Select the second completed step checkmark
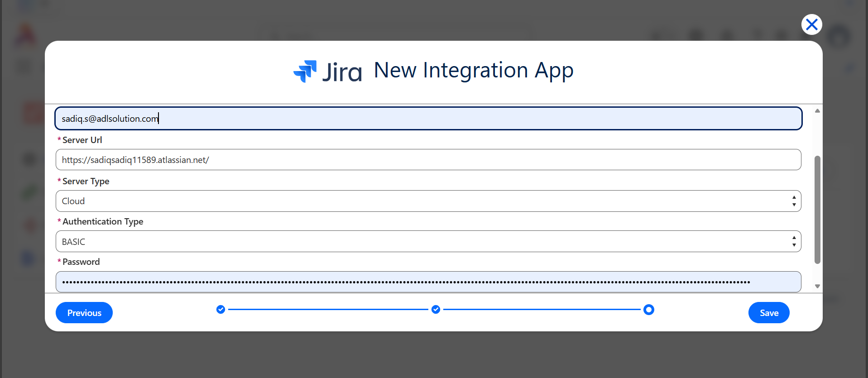This screenshot has width=868, height=378. click(436, 310)
